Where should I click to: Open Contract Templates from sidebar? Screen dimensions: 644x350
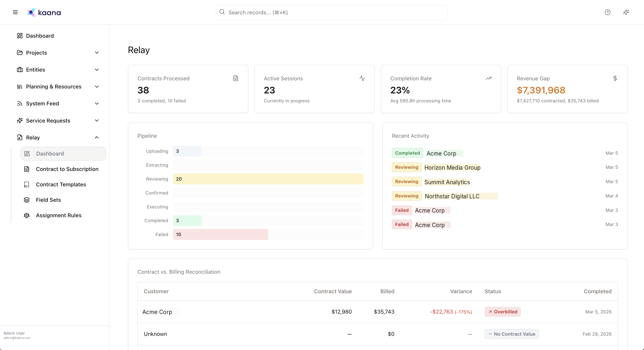click(61, 184)
